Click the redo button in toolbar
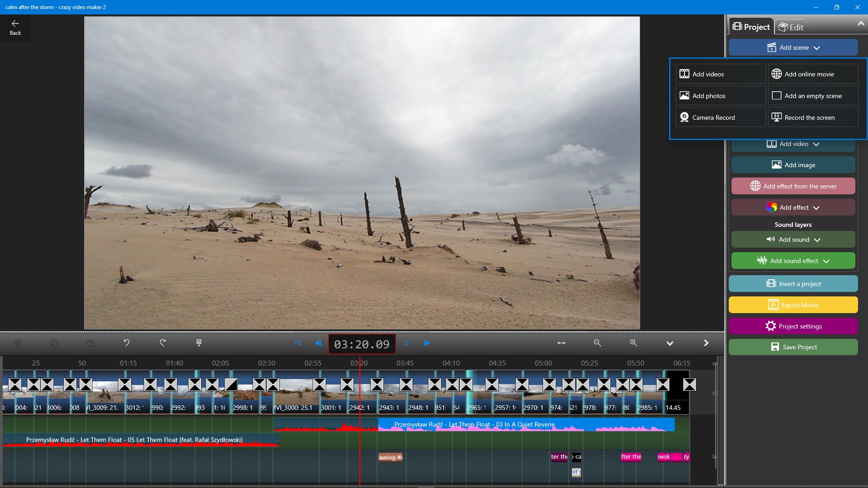The height and width of the screenshot is (488, 868). (163, 343)
